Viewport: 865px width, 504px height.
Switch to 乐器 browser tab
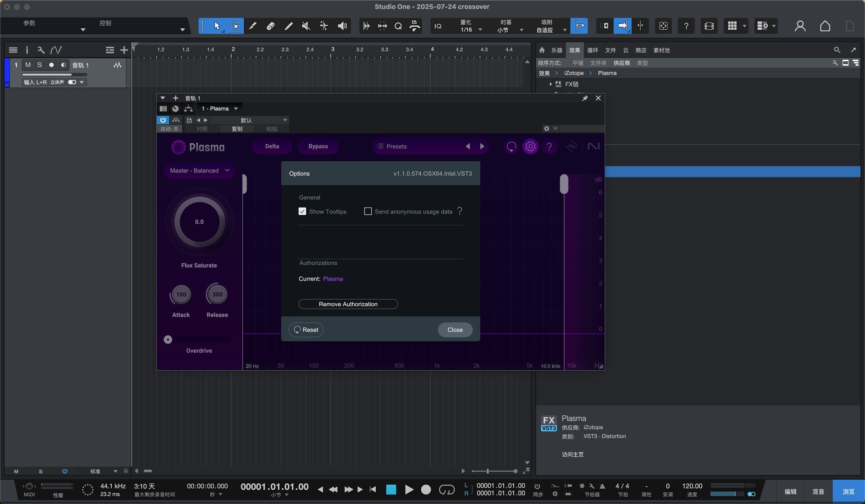coord(557,50)
